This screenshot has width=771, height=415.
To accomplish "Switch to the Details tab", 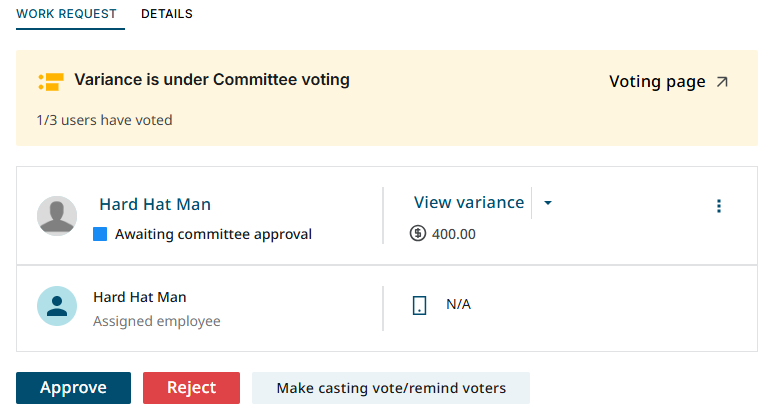I will coord(167,14).
